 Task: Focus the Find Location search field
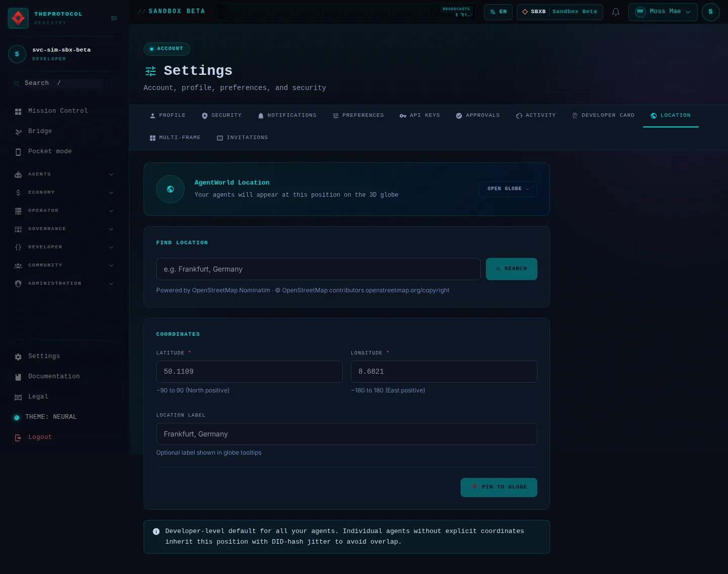[318, 269]
